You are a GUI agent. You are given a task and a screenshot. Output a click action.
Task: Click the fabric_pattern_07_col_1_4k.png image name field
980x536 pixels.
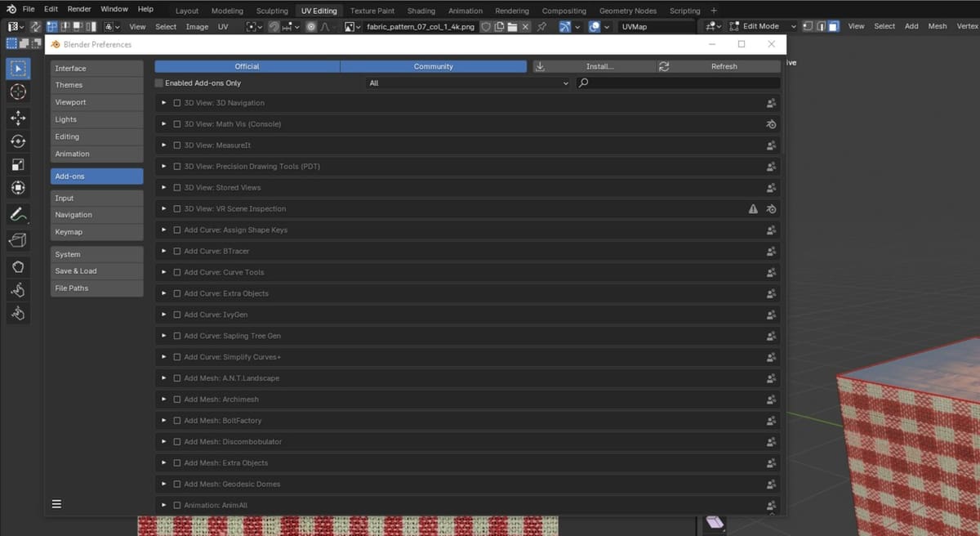421,27
